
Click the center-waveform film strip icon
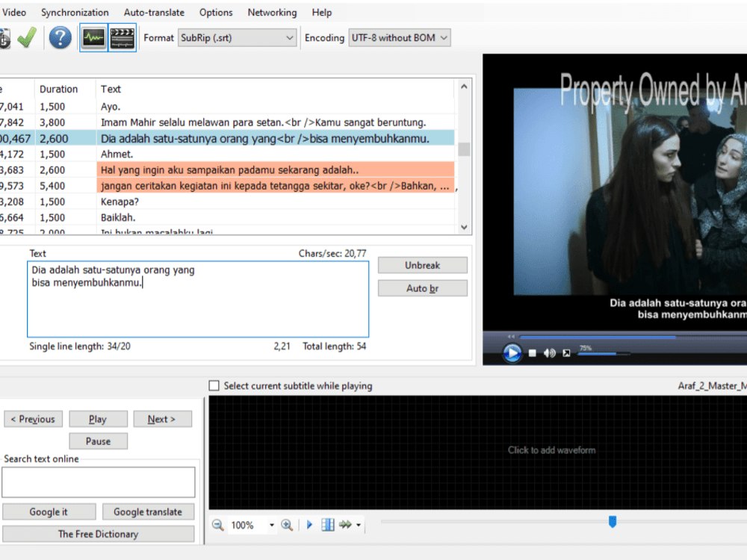coord(328,525)
